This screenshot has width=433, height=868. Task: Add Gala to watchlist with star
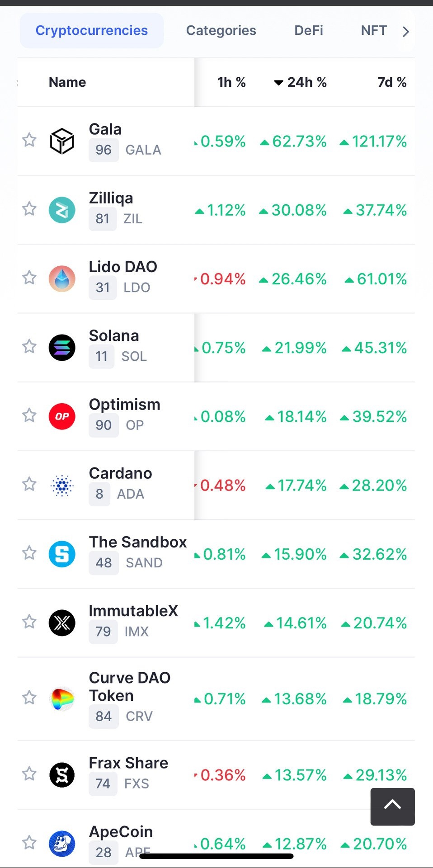[29, 140]
